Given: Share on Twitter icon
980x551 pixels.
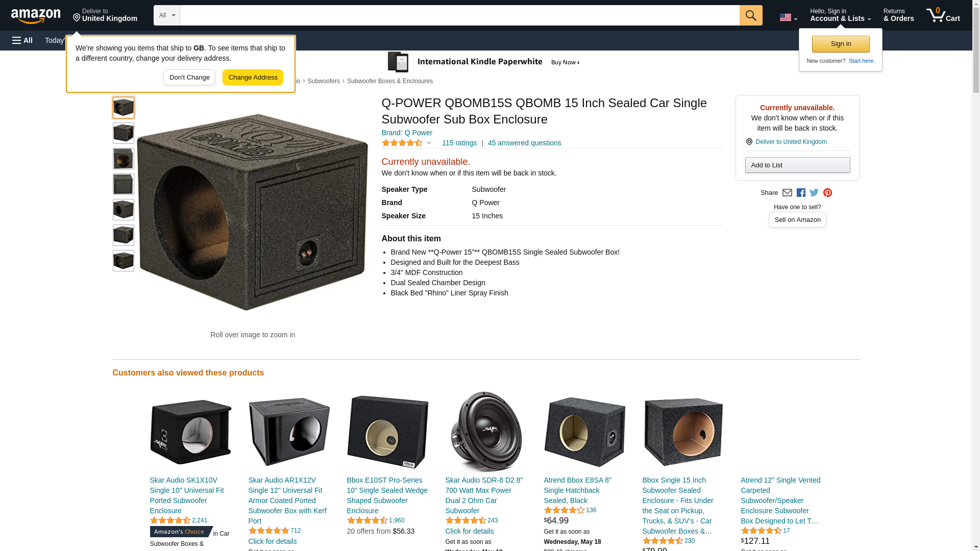Looking at the screenshot, I should 814,193.
